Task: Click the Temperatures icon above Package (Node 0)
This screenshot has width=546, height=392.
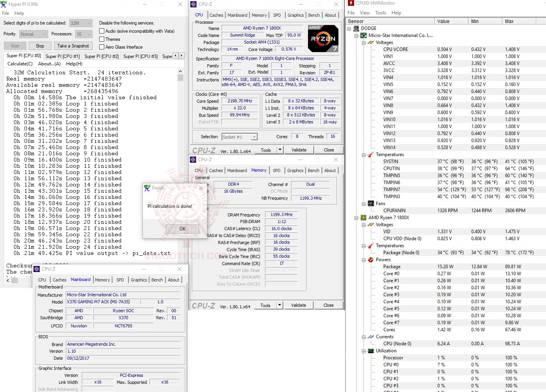Action: click(371, 246)
